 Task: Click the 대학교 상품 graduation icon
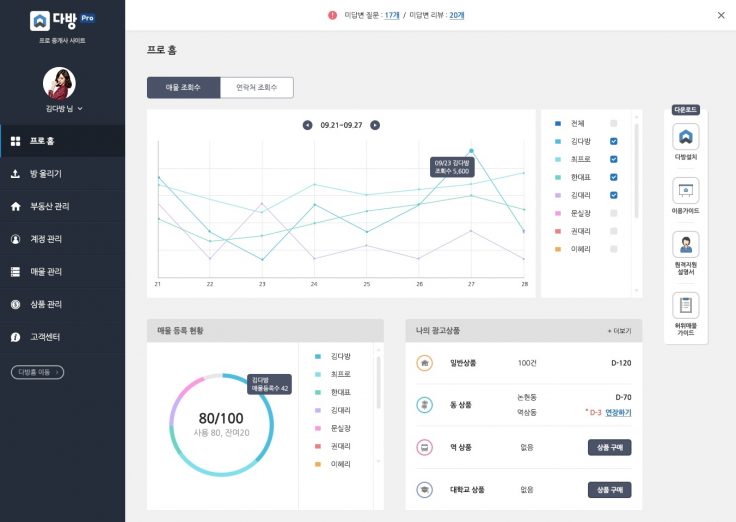[x=424, y=490]
